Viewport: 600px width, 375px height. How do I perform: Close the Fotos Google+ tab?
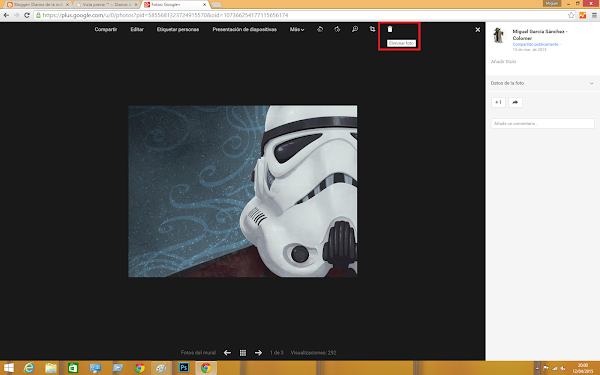(x=204, y=5)
